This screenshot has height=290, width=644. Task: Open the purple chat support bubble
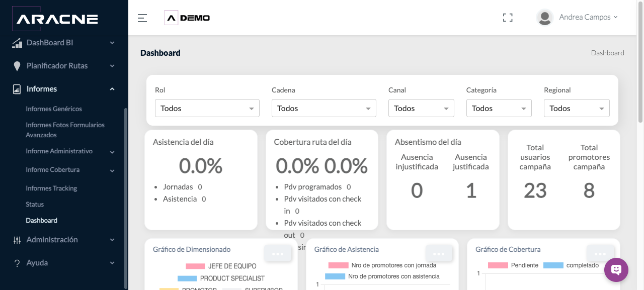616,270
